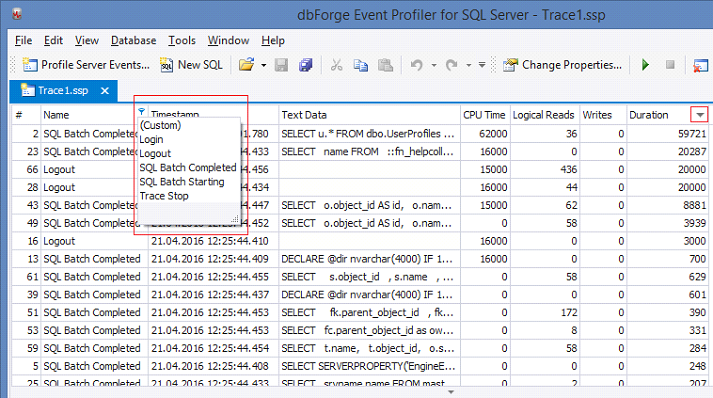
Task: Choose (Custom) in the filter list
Action: pyautogui.click(x=160, y=125)
